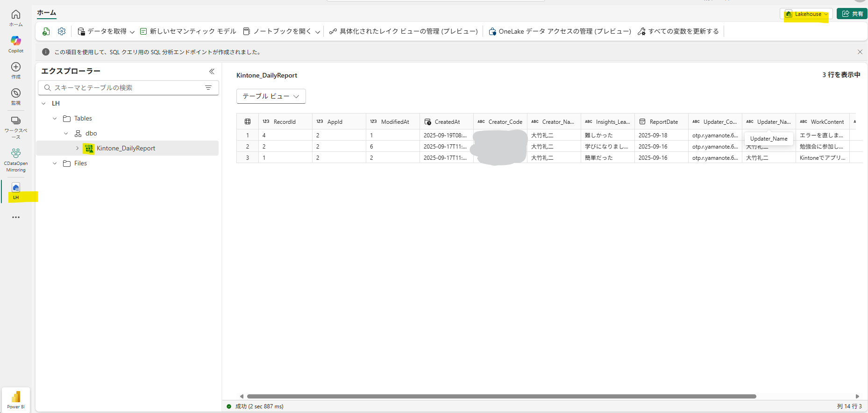Click the Creator_Code column header

[x=500, y=121]
